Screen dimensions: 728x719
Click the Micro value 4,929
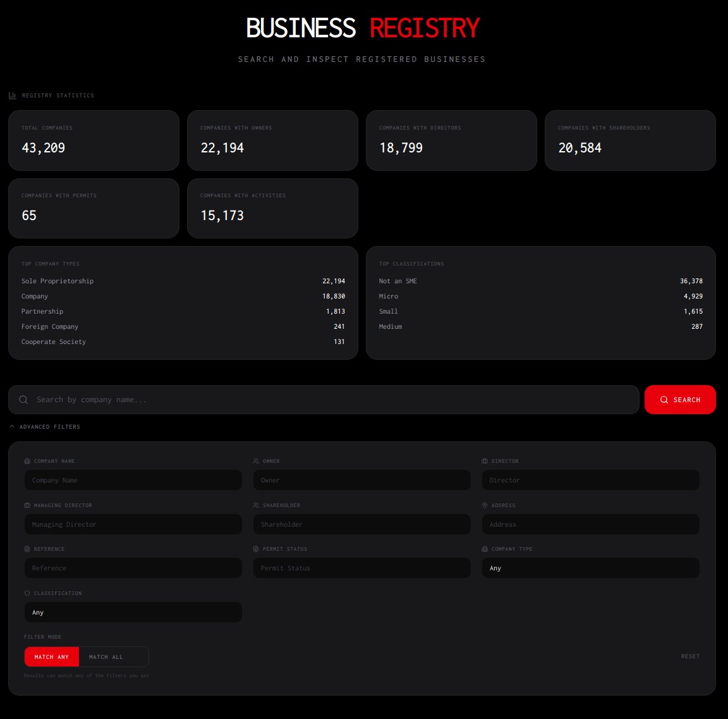click(693, 297)
